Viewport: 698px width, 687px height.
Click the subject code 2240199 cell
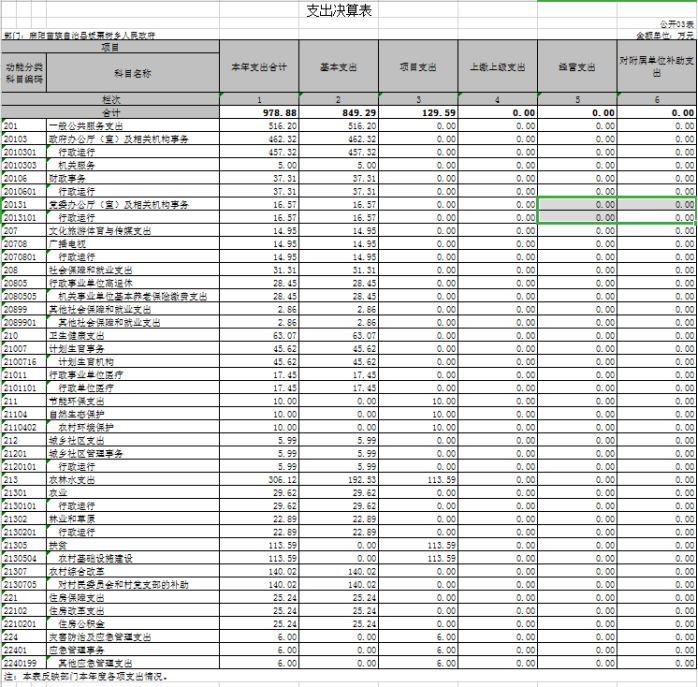(x=19, y=662)
